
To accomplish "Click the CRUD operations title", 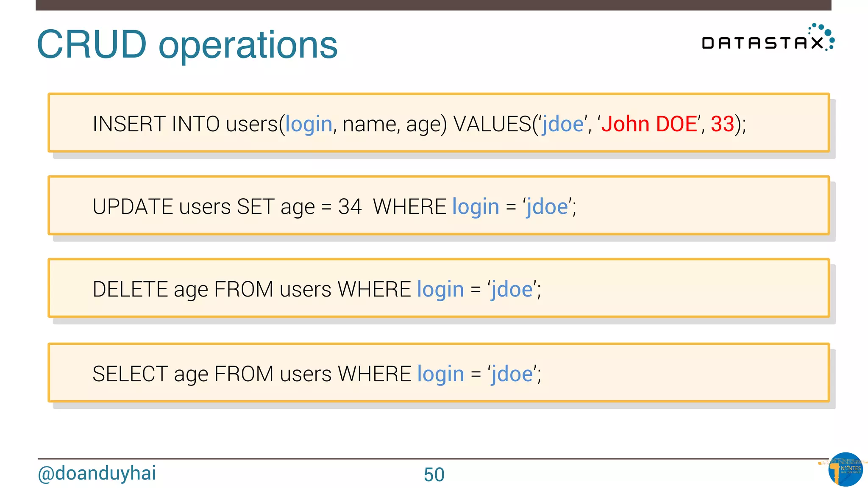I will click(x=187, y=44).
